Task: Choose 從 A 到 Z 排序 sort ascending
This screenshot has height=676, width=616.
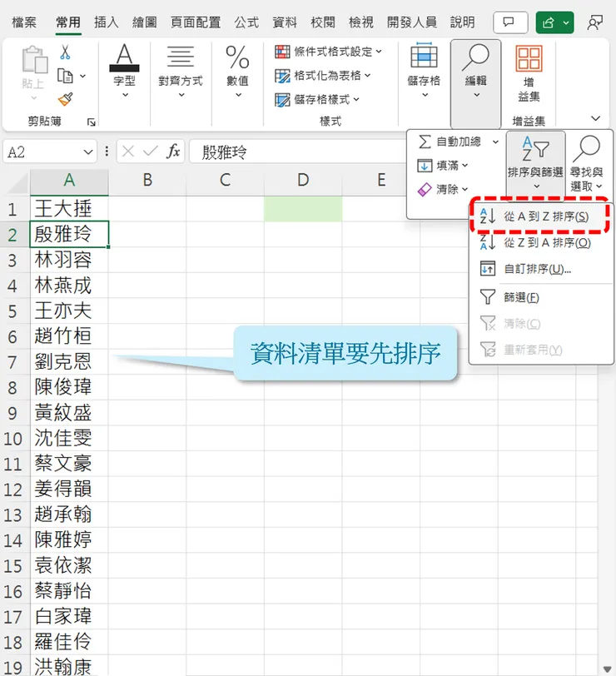Action: coord(539,216)
